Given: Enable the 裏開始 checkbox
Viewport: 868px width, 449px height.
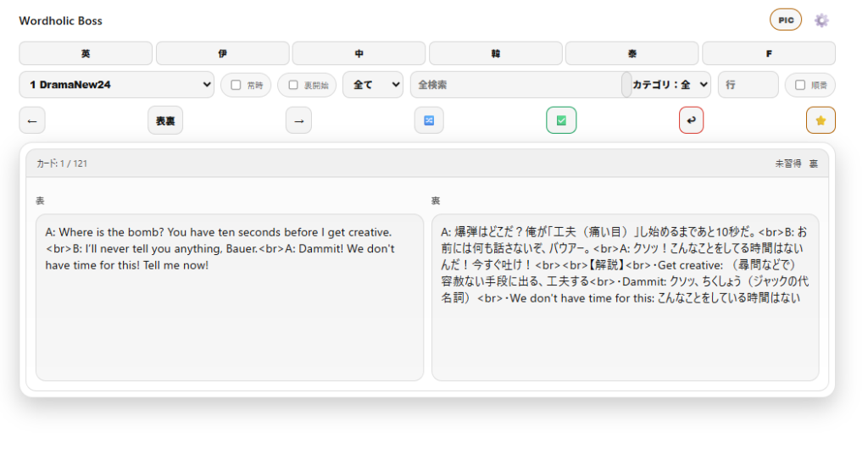Looking at the screenshot, I should [x=293, y=85].
